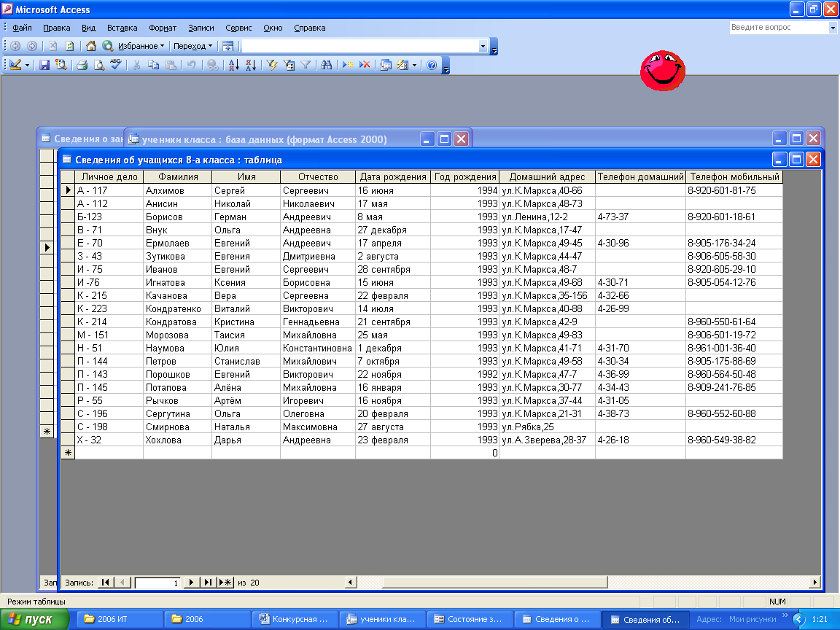Click the File Search icon
The image size is (840, 630).
(x=61, y=65)
